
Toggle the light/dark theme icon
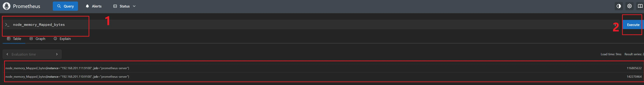(618, 6)
